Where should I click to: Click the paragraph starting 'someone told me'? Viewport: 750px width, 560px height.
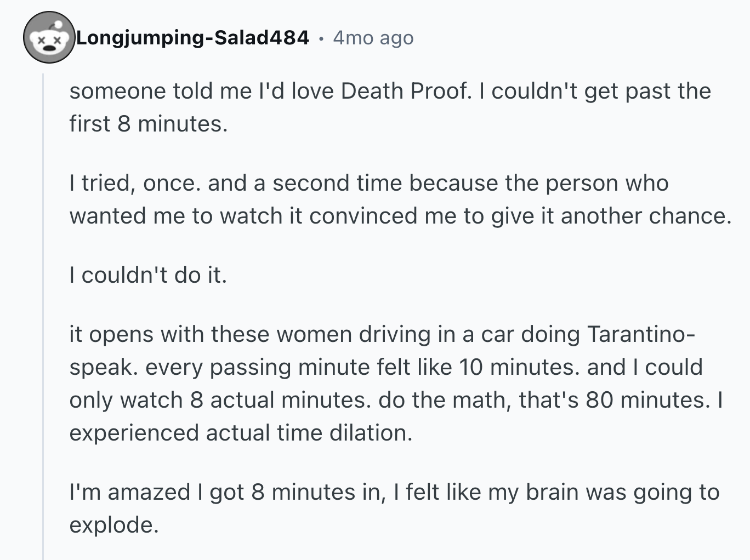(390, 107)
